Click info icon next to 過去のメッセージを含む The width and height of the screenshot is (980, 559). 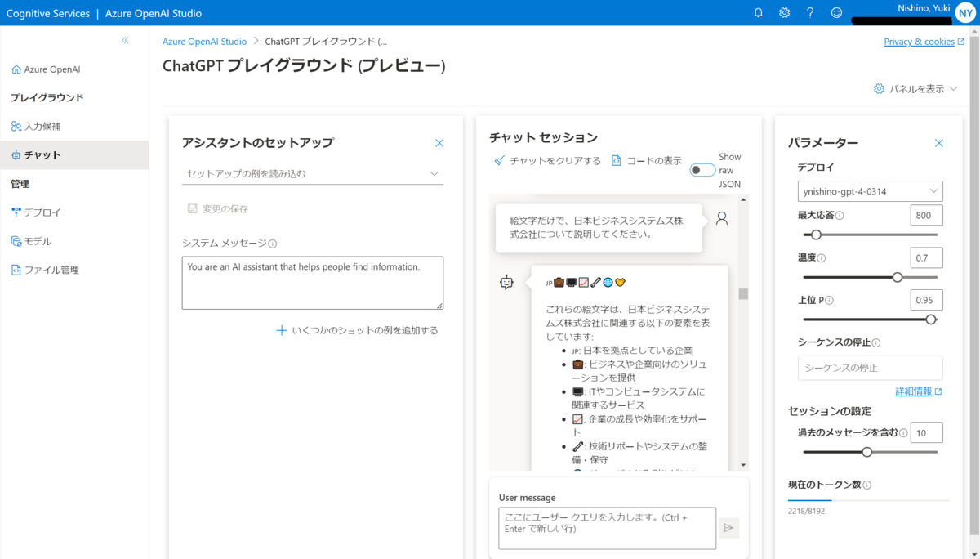pyautogui.click(x=902, y=432)
